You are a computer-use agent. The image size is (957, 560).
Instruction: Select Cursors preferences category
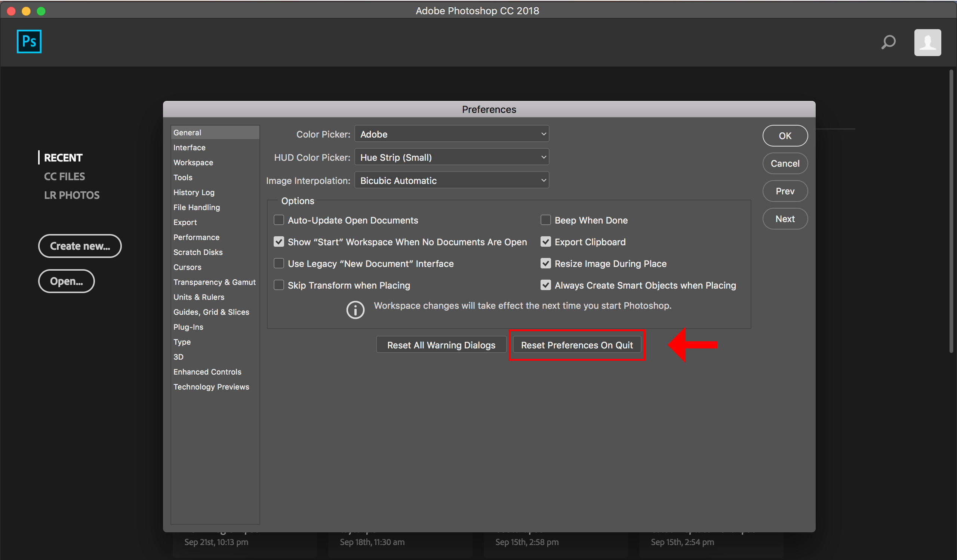215,267
